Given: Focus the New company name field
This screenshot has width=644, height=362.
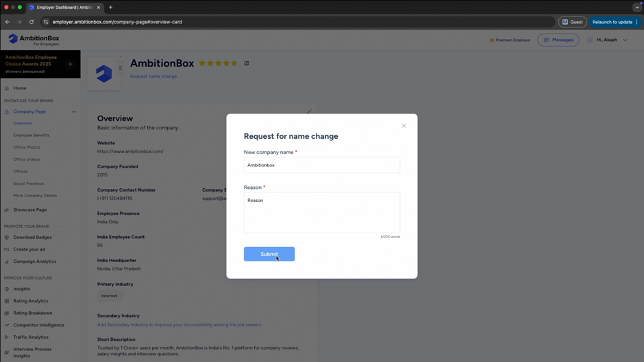Looking at the screenshot, I should click(321, 165).
